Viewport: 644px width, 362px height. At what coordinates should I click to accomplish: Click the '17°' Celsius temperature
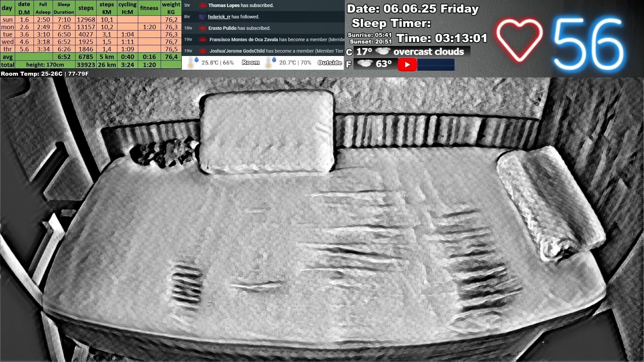point(364,52)
